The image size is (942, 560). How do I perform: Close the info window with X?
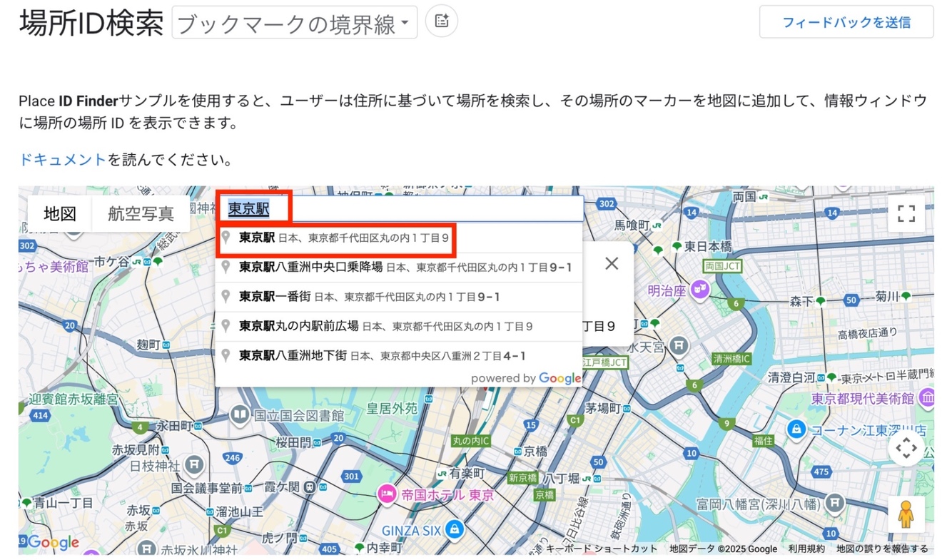click(x=612, y=263)
